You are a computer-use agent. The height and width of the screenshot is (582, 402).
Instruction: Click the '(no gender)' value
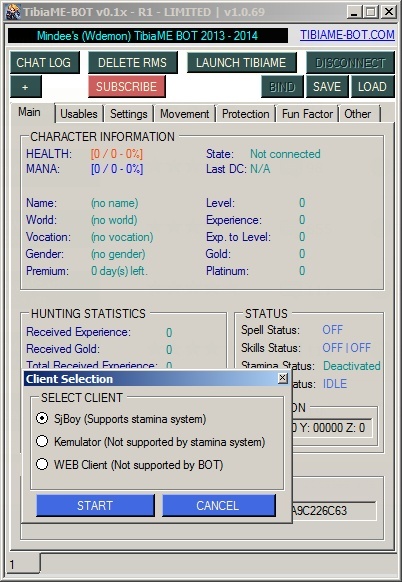pyautogui.click(x=118, y=254)
